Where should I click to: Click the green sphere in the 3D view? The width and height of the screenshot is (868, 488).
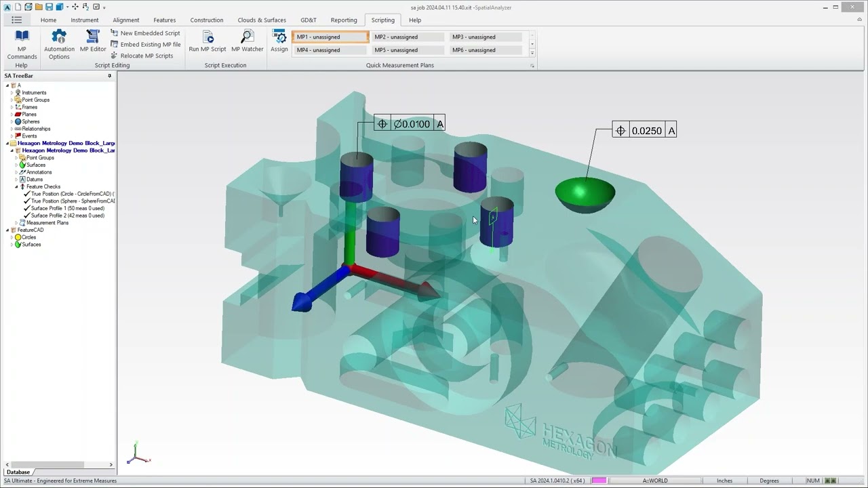tap(585, 194)
